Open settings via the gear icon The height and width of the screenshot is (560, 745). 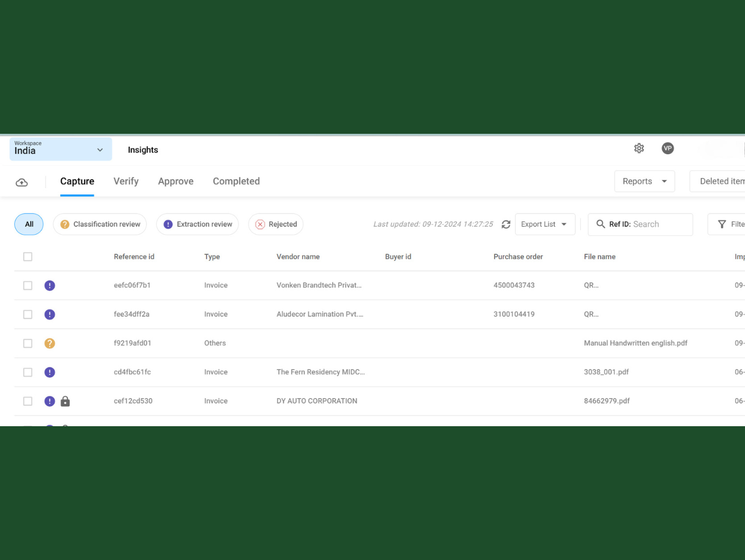639,148
